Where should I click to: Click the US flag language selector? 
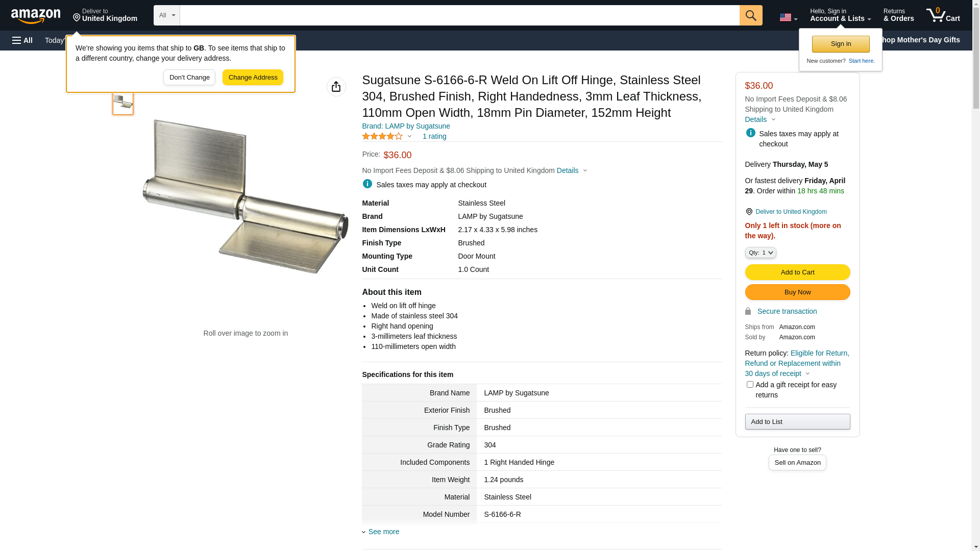click(788, 17)
